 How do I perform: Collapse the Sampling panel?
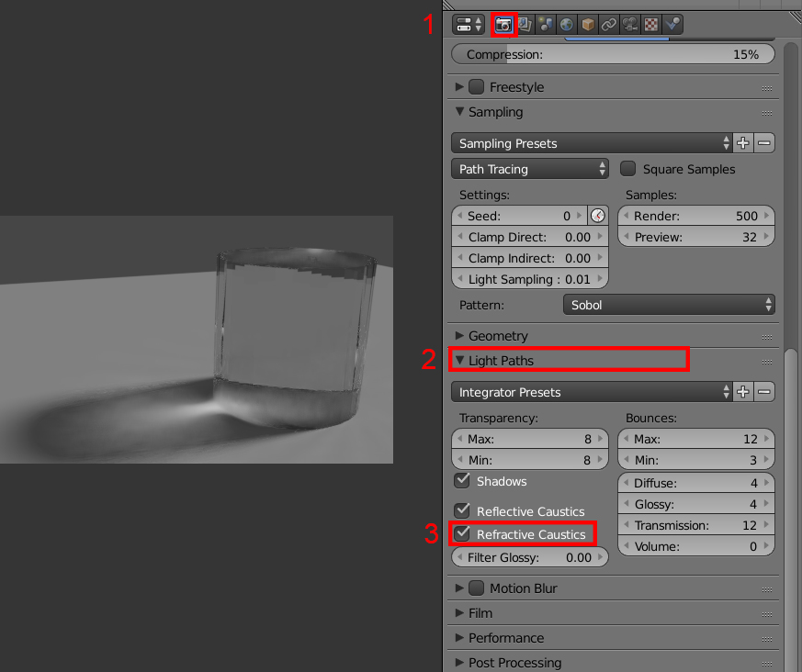tap(459, 111)
